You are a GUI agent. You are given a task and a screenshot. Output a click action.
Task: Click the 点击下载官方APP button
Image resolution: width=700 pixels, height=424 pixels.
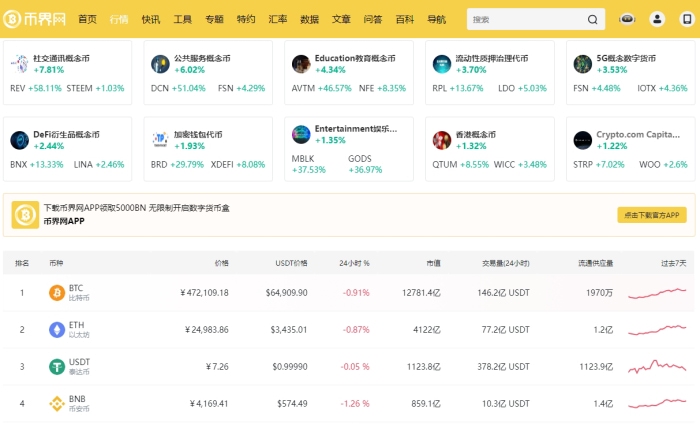point(651,215)
